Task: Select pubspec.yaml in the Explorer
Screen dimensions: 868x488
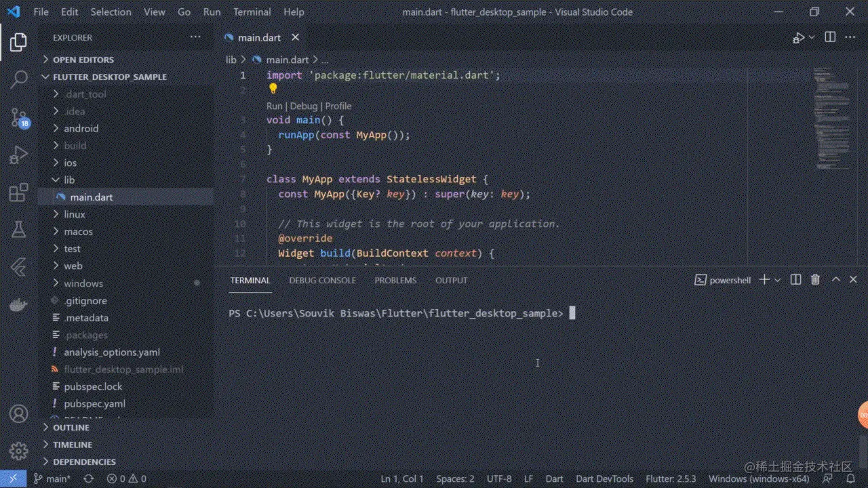Action: (94, 403)
